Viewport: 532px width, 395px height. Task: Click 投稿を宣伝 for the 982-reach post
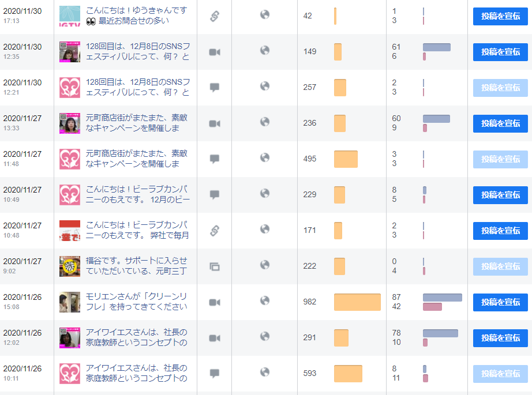pyautogui.click(x=500, y=302)
